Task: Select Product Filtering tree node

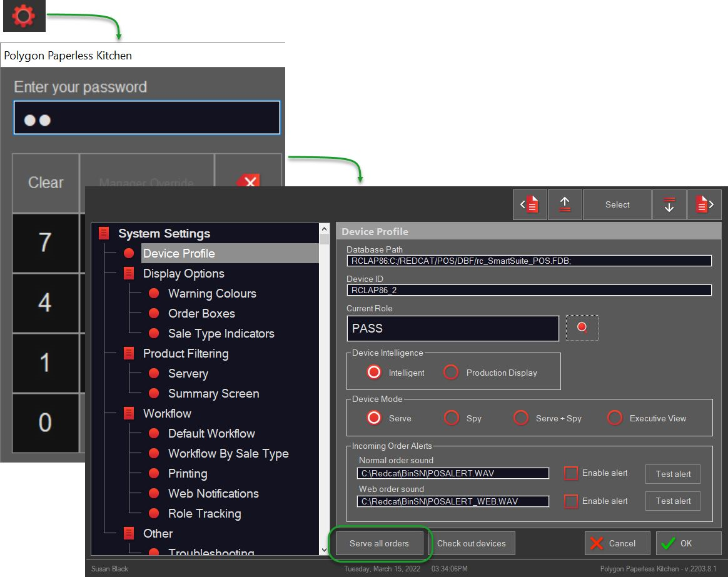Action: click(x=186, y=353)
